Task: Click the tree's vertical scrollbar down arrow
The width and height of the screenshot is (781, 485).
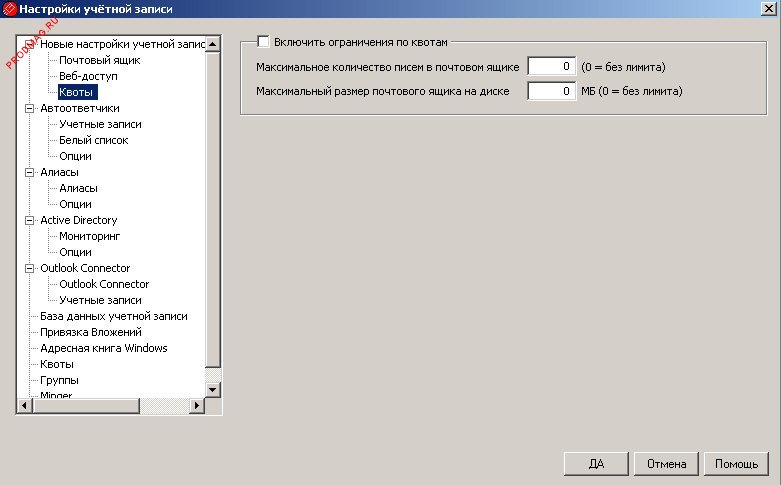Action: point(212,389)
